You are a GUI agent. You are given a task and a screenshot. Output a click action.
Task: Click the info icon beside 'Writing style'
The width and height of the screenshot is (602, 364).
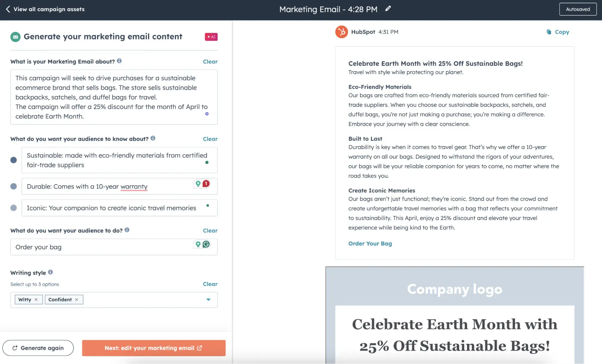(x=51, y=272)
